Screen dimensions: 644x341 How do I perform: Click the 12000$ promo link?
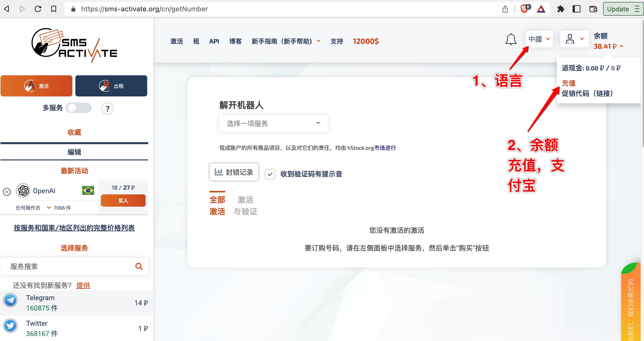coord(366,41)
